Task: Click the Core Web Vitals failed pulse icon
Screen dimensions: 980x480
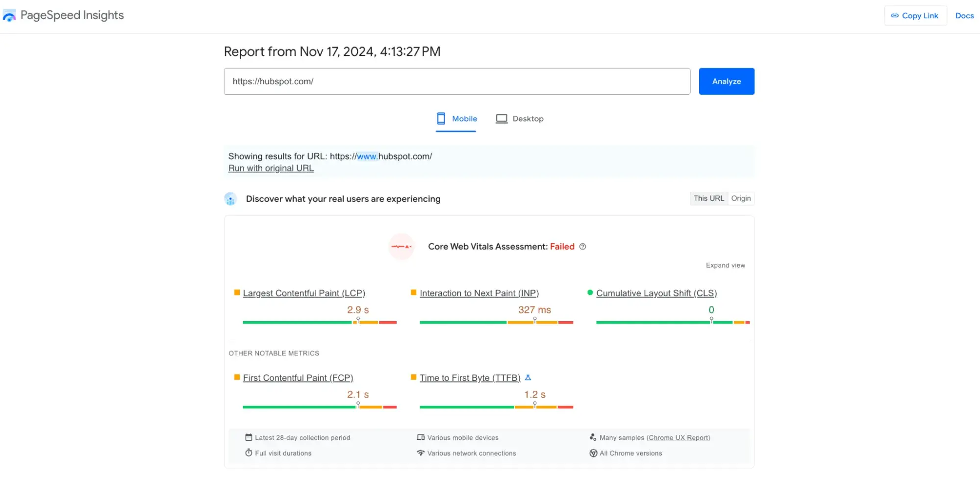Action: pyautogui.click(x=402, y=247)
